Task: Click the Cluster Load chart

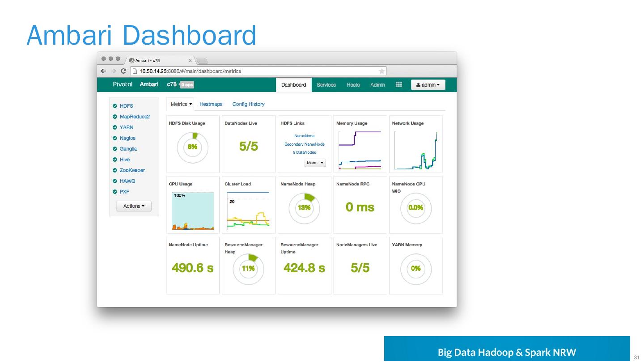Action: pos(249,211)
